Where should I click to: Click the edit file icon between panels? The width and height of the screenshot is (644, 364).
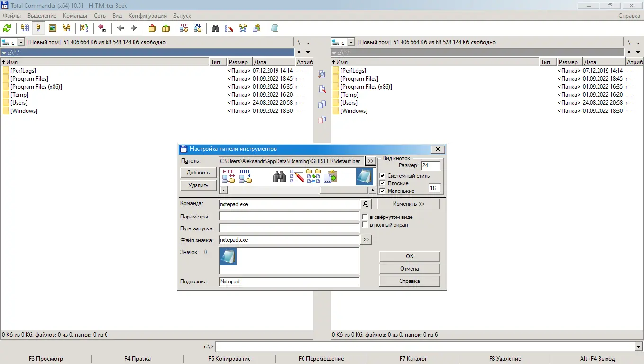pyautogui.click(x=322, y=89)
